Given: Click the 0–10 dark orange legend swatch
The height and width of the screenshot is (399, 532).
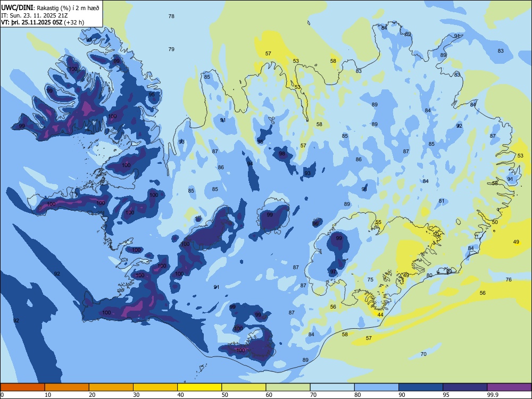Looking at the screenshot, I should coord(22,387).
